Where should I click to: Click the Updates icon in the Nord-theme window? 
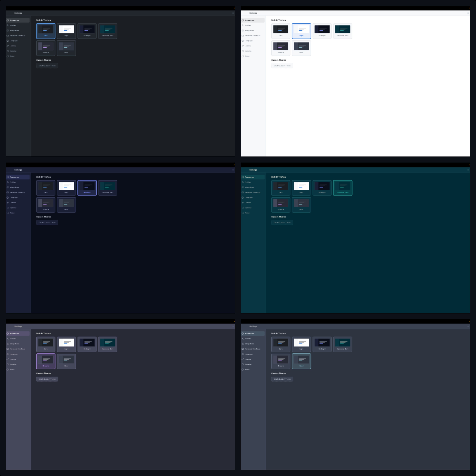point(243,364)
